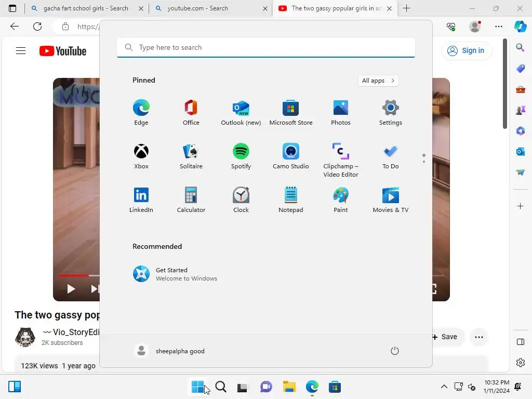This screenshot has height=399, width=532.
Task: Open Chat from taskbar
Action: 266,387
